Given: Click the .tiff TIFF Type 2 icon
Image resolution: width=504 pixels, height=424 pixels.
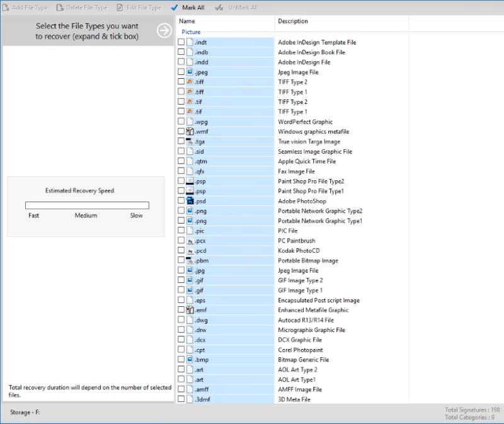Looking at the screenshot, I should [190, 82].
